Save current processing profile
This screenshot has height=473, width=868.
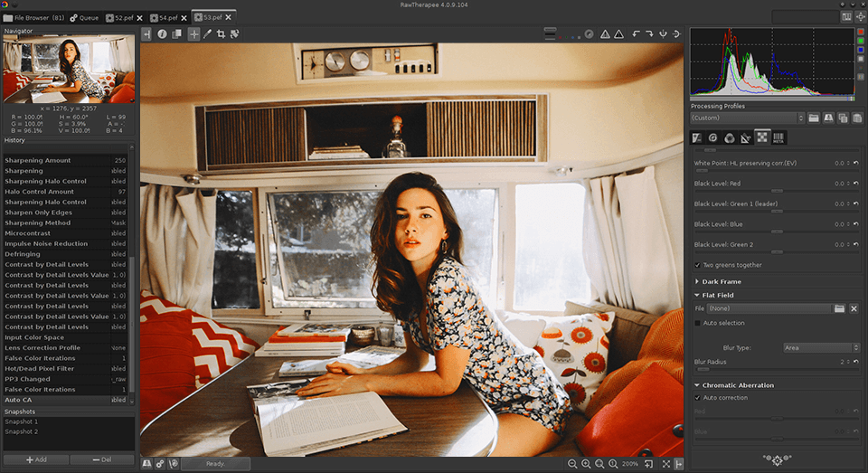point(828,118)
